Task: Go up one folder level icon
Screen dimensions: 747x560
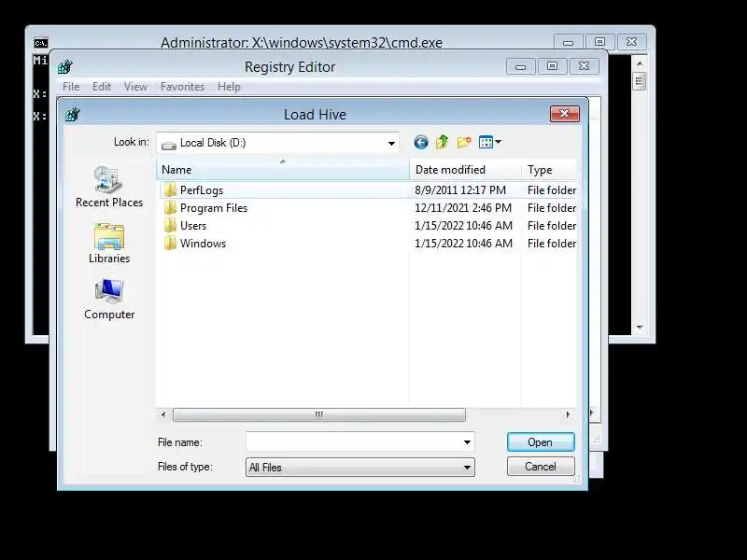Action: 442,142
